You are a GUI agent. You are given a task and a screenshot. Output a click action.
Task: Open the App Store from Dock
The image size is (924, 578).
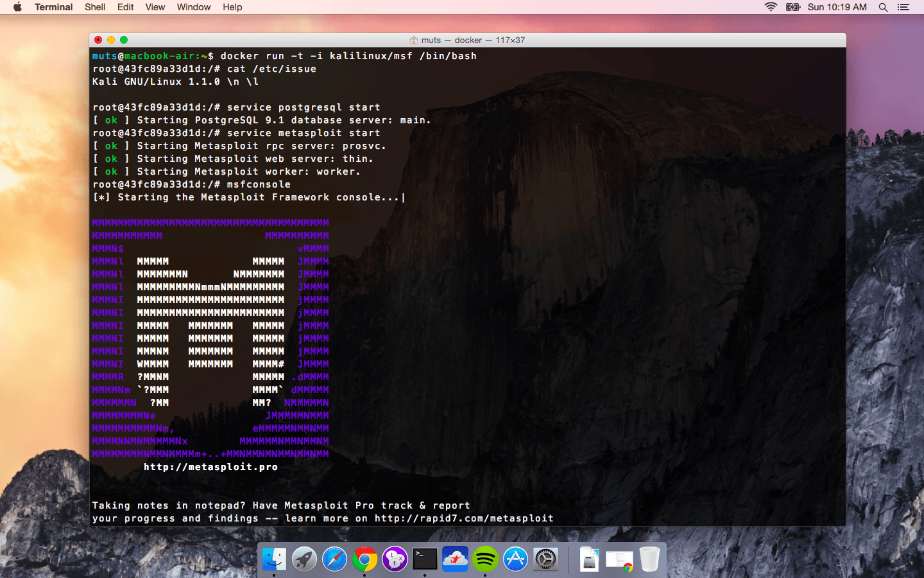[x=515, y=559]
